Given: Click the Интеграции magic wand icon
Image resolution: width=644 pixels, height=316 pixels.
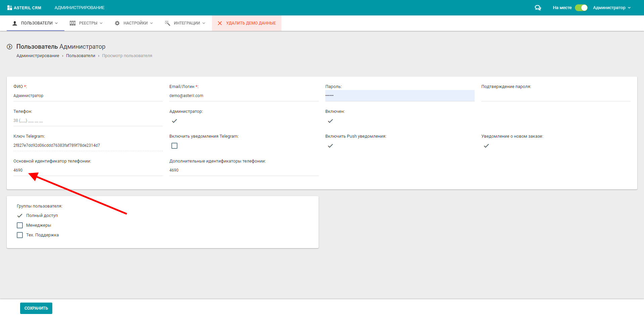Looking at the screenshot, I should pyautogui.click(x=167, y=23).
